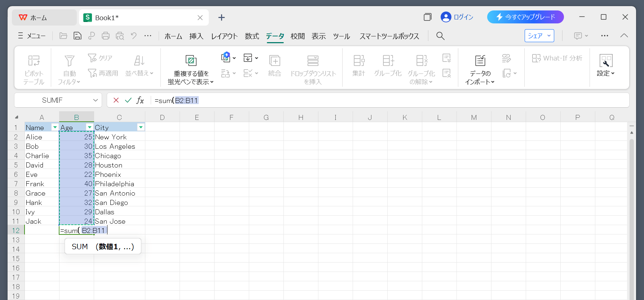Click inside the formula bar input
Screen dimensions: 644x300
361,100
